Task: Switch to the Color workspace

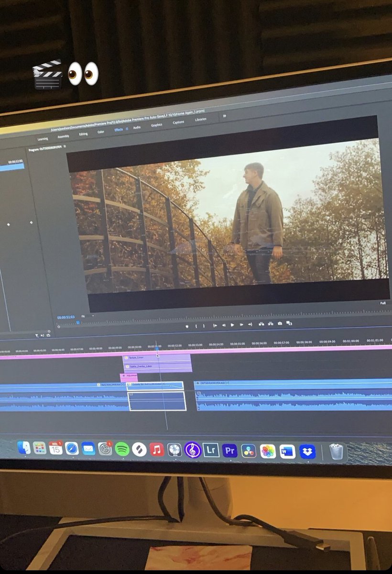Action: 101,132
